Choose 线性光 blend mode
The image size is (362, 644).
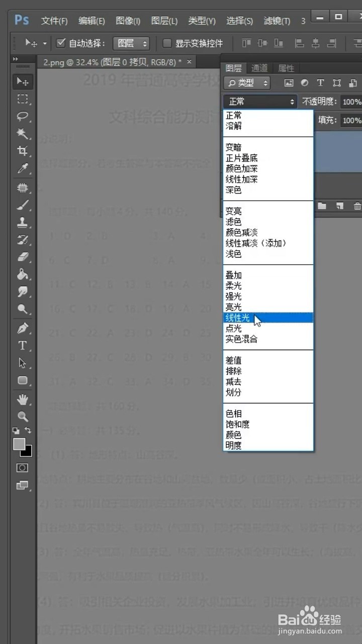[x=268, y=317]
